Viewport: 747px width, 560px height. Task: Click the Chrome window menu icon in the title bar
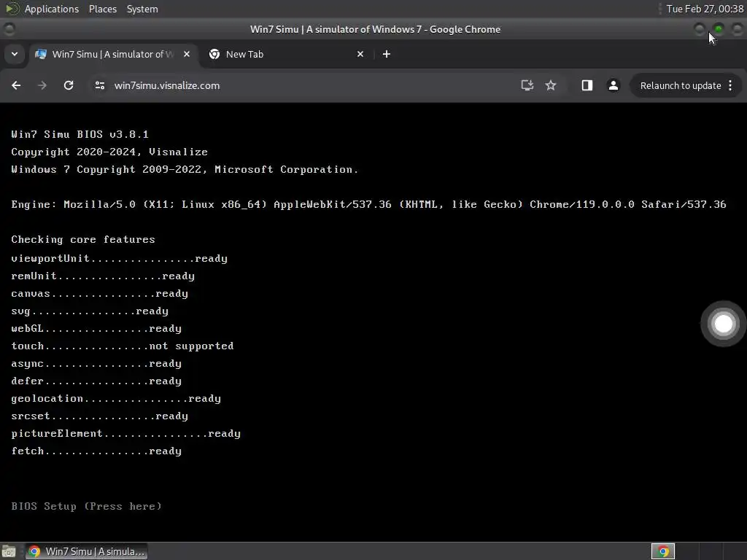coord(9,29)
